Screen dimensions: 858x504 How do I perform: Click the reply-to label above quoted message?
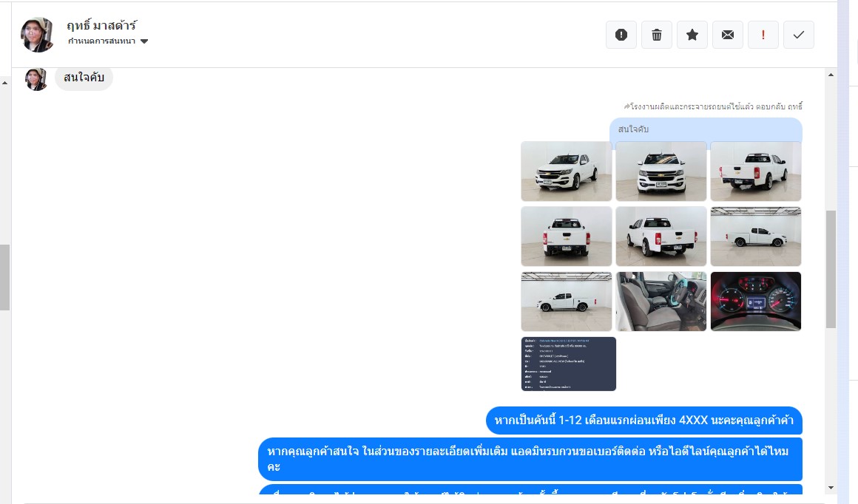pos(713,106)
